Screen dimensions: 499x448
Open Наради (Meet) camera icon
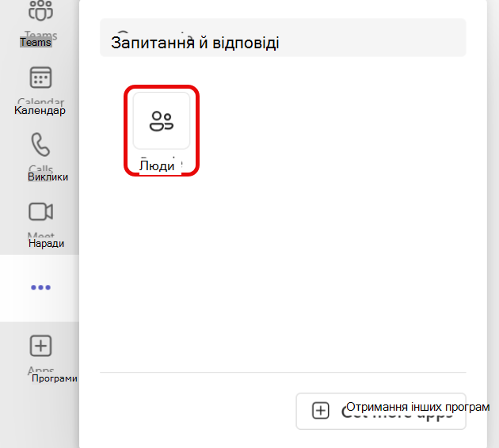[x=40, y=212]
